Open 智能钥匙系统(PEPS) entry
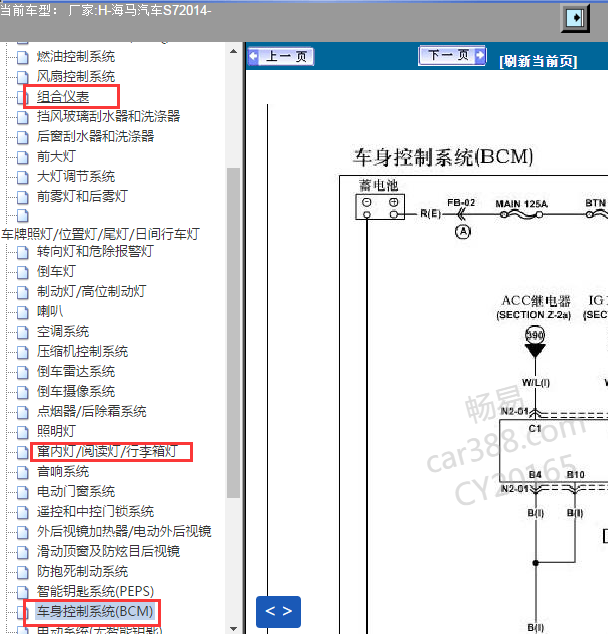Image resolution: width=608 pixels, height=634 pixels. point(95,591)
